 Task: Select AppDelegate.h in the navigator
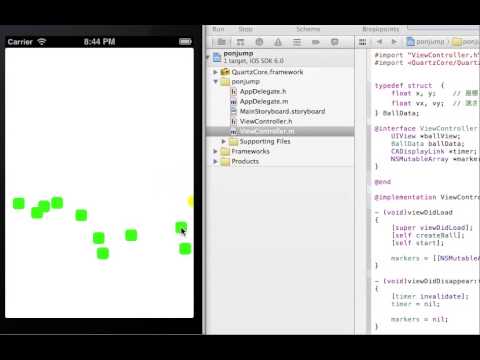point(263,91)
